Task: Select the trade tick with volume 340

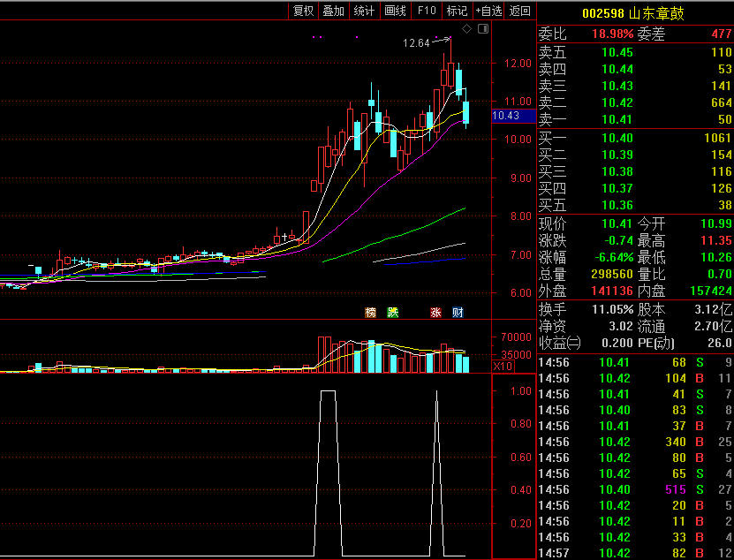Action: [635, 442]
